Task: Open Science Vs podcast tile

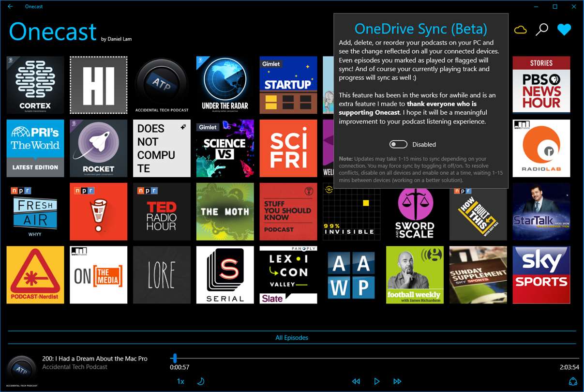Action: click(x=225, y=148)
